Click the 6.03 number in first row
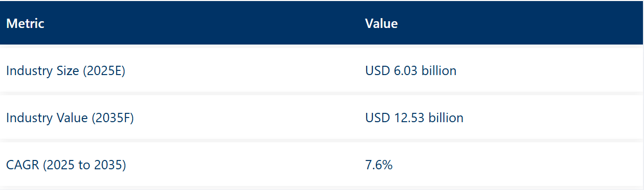The image size is (644, 190). click(405, 70)
